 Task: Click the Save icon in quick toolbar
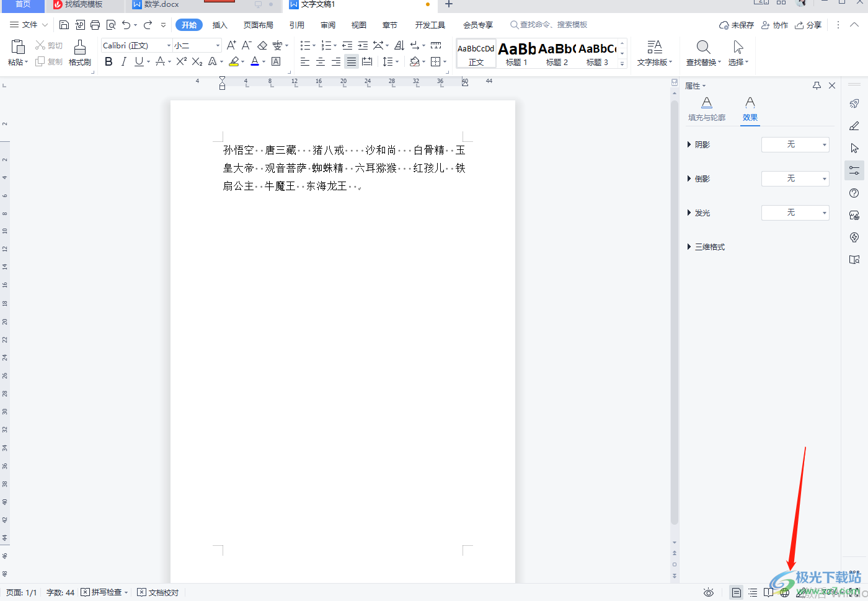point(64,25)
